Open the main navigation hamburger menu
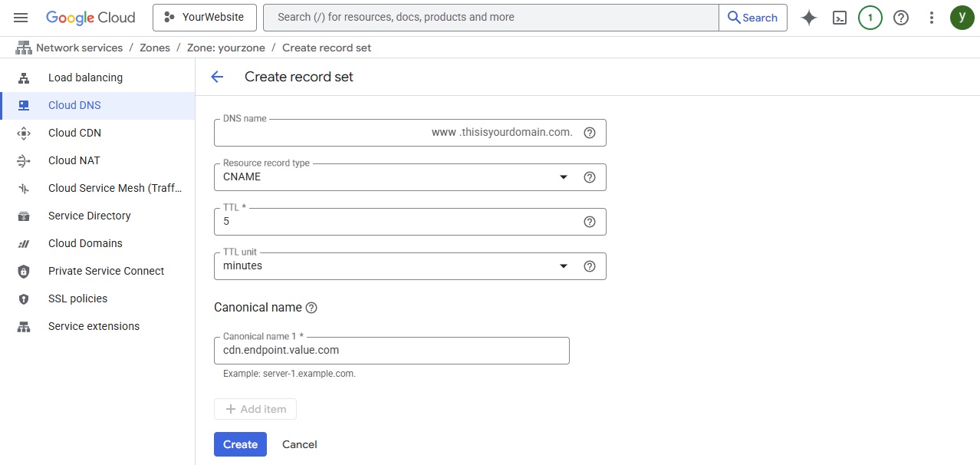980x465 pixels. pos(21,17)
